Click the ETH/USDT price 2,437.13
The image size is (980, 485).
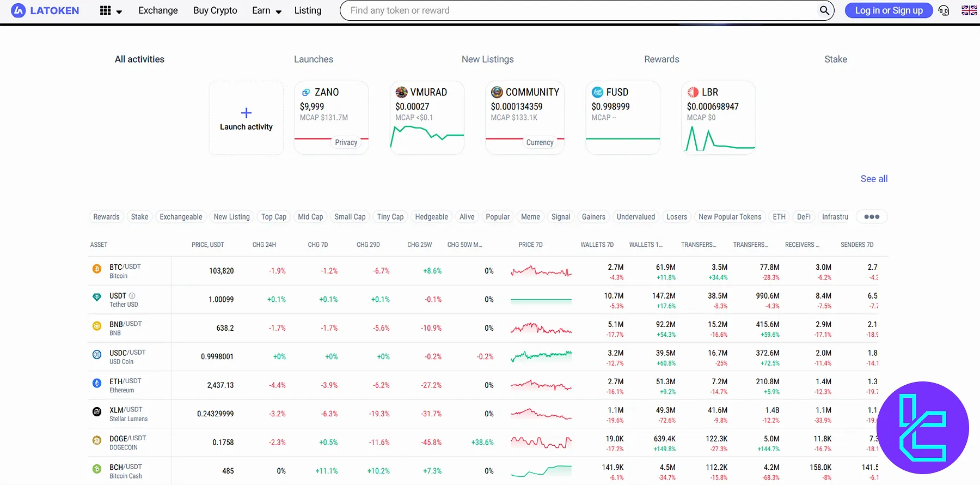[220, 385]
